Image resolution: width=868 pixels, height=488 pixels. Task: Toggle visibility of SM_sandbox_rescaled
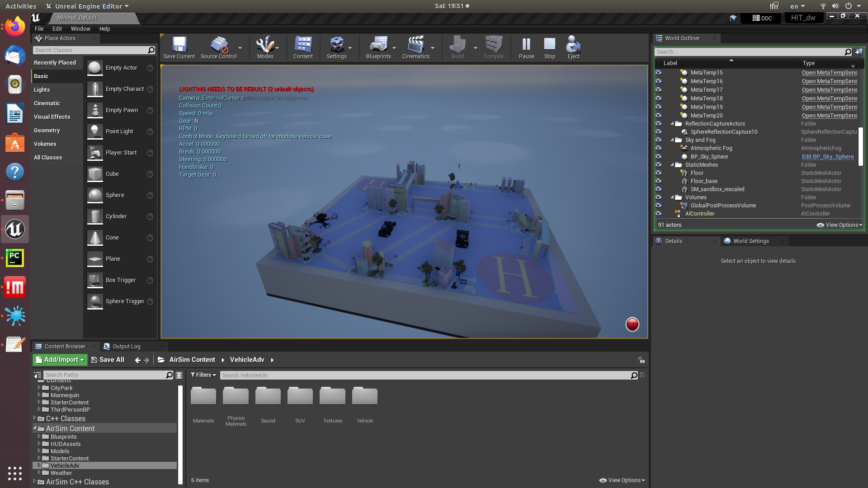click(658, 189)
